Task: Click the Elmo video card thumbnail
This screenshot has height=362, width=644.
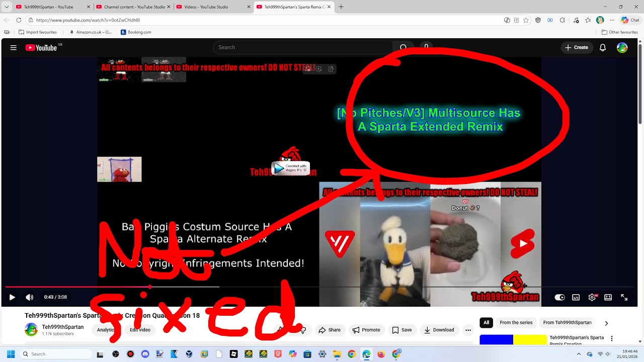Action: (x=119, y=169)
